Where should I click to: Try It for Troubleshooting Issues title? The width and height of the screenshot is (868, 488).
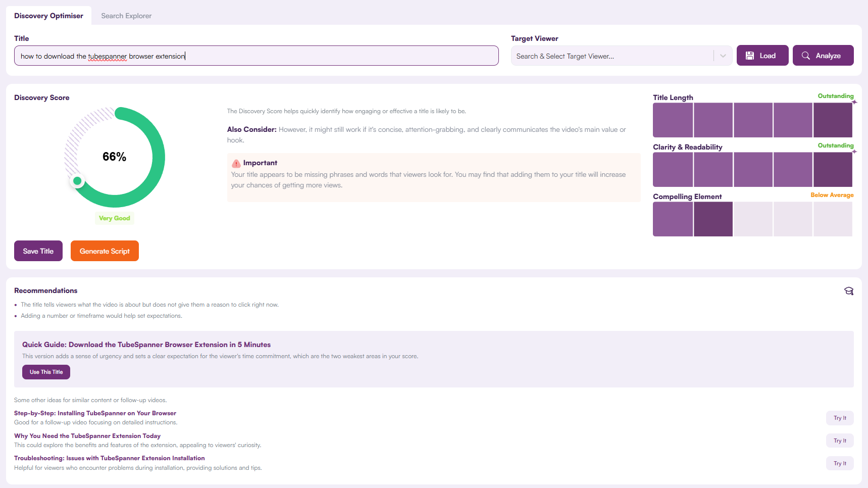click(840, 463)
